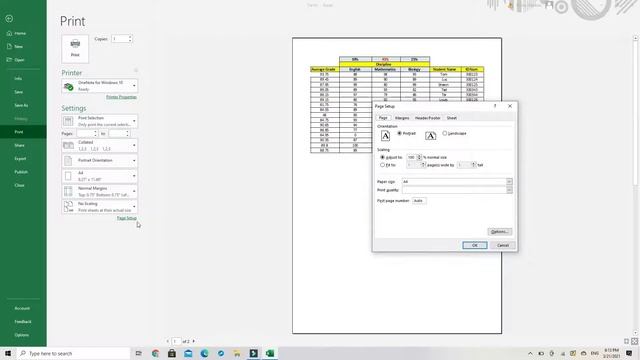Switch to the Margins tab
Screen dimensions: 640x360
pyautogui.click(x=402, y=118)
